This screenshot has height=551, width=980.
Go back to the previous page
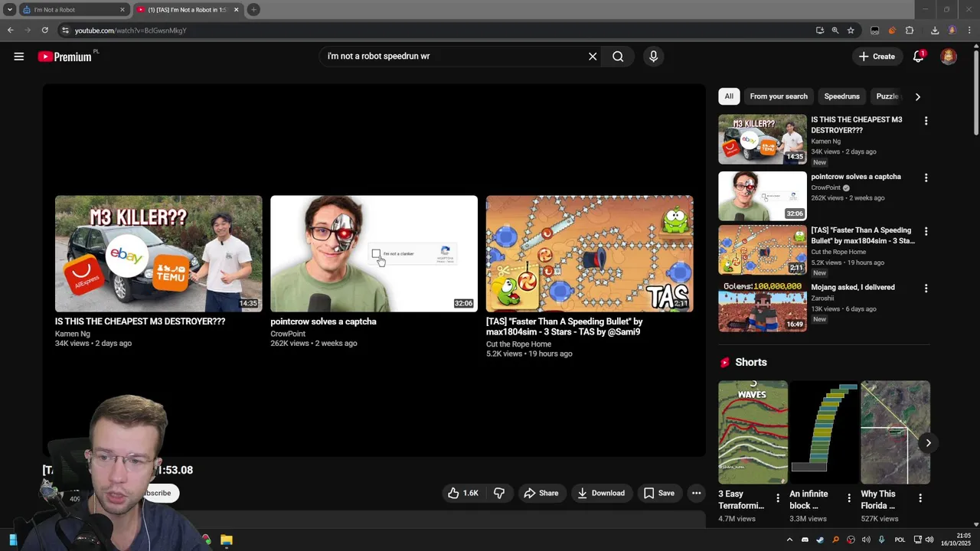point(10,31)
